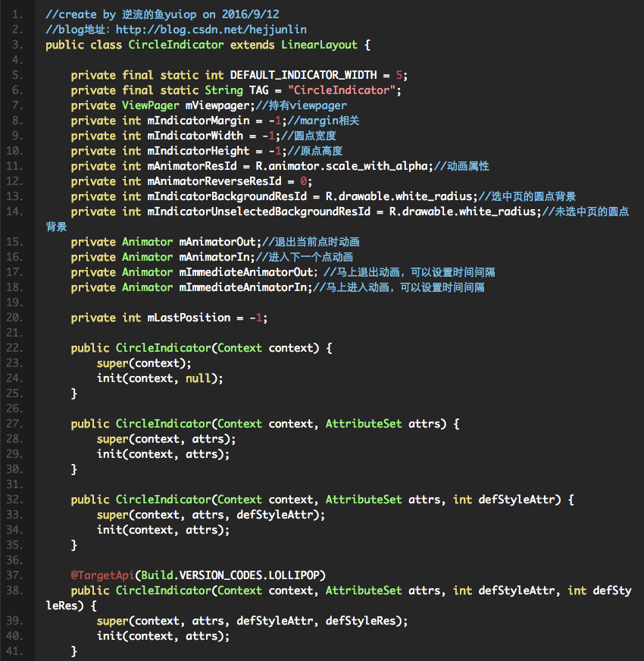Click line number 22 in the gutter
The width and height of the screenshot is (644, 661).
[x=14, y=348]
